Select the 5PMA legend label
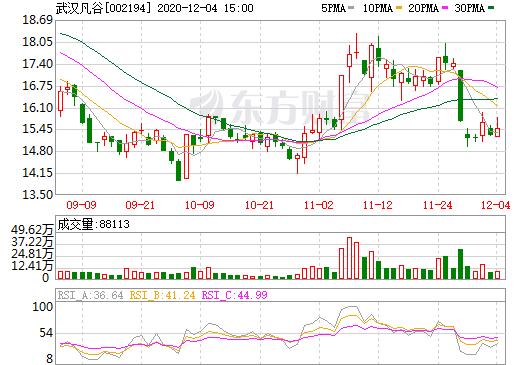This screenshot has height=365, width=520. [x=333, y=8]
